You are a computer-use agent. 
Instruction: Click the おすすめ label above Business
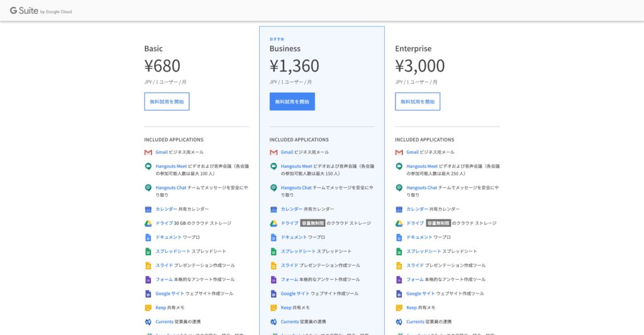click(277, 39)
